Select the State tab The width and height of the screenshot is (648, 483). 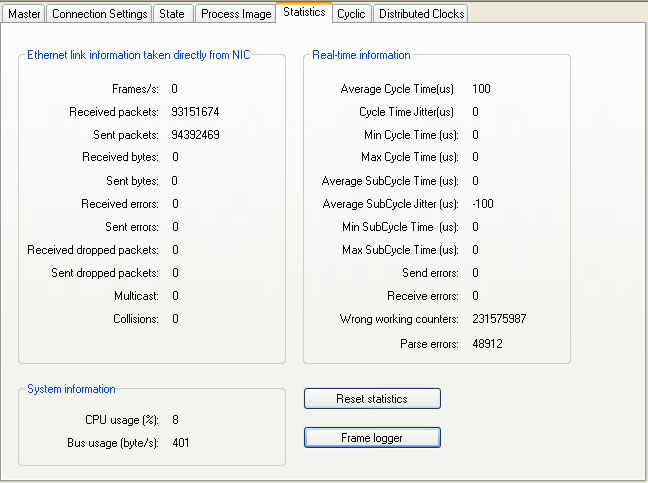pos(172,14)
